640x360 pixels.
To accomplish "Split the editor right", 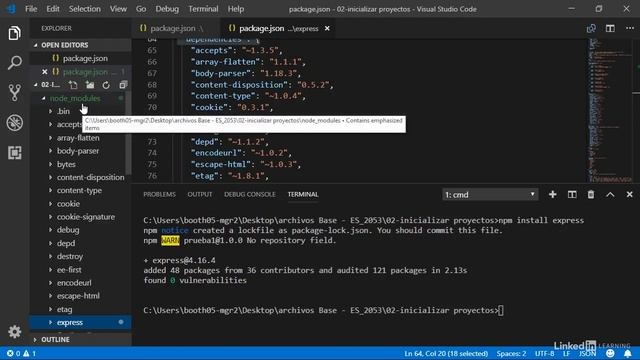I will [x=610, y=28].
